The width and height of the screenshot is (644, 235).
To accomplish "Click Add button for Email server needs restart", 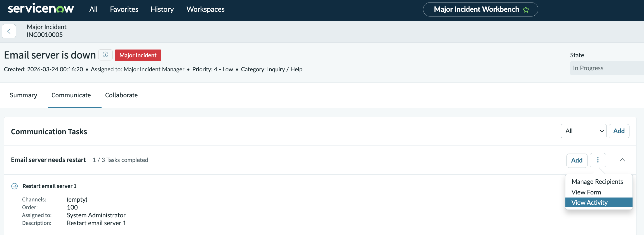I will tap(577, 160).
